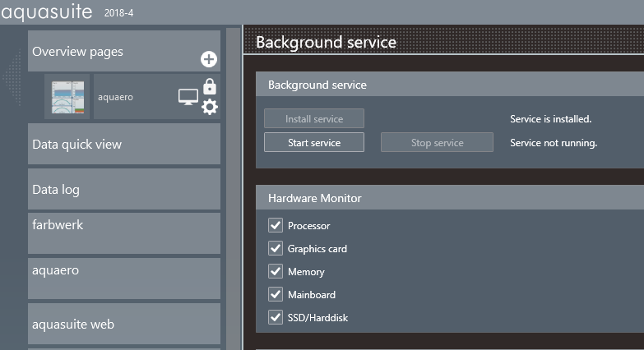Uncheck the SSD/Harddisk checkbox
This screenshot has height=350, width=644.
(x=276, y=318)
